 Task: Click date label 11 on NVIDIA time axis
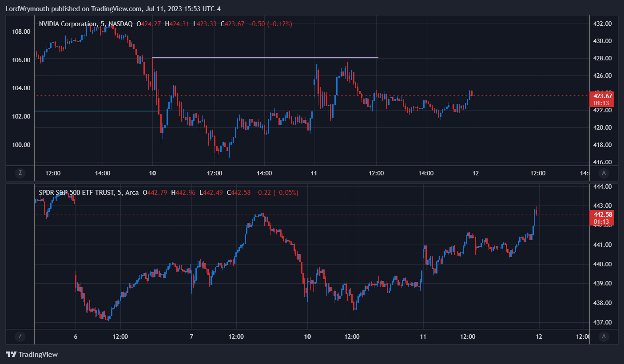(314, 173)
